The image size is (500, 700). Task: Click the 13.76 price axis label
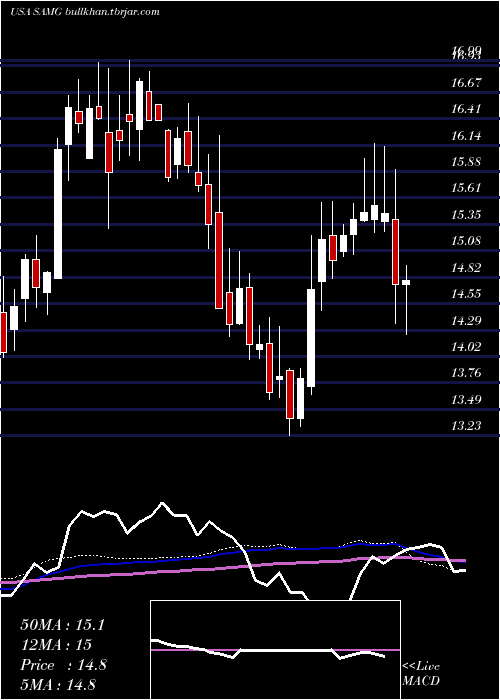coord(467,373)
